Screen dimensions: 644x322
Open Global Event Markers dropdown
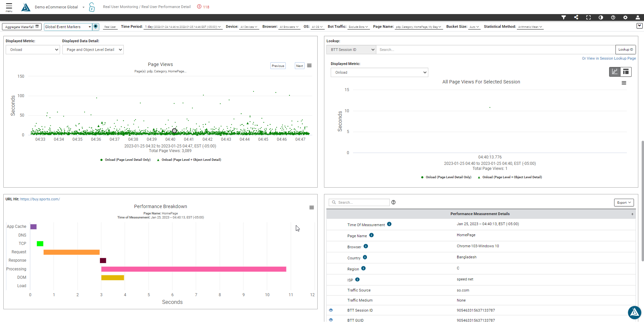point(68,27)
